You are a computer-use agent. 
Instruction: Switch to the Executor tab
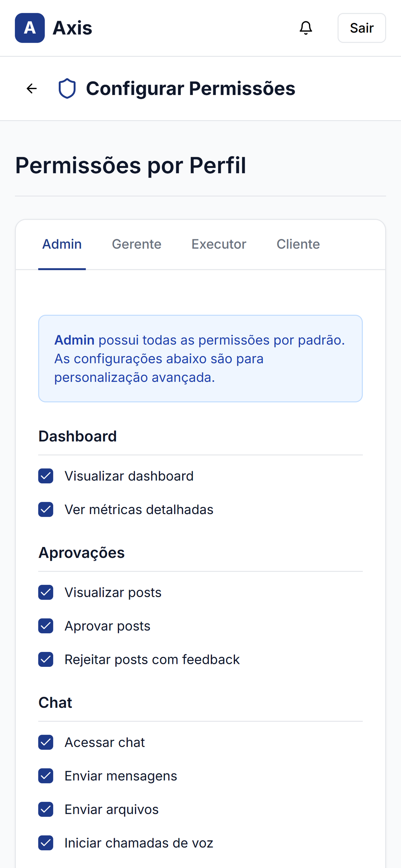(219, 244)
